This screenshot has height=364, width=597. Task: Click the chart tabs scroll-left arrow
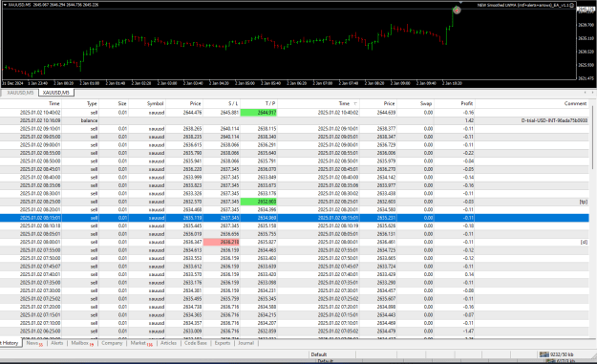tap(586, 93)
